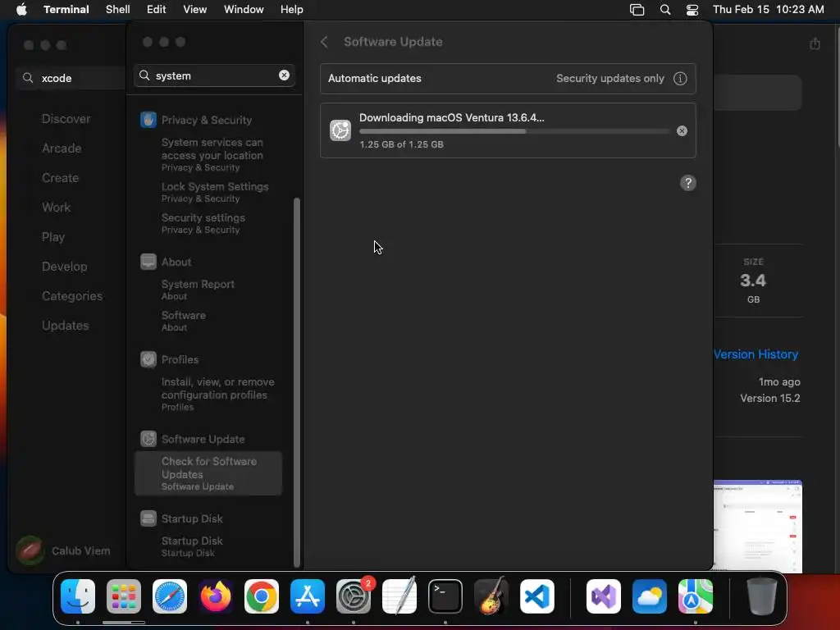
Task: Open Control Center in menu bar
Action: tap(692, 9)
